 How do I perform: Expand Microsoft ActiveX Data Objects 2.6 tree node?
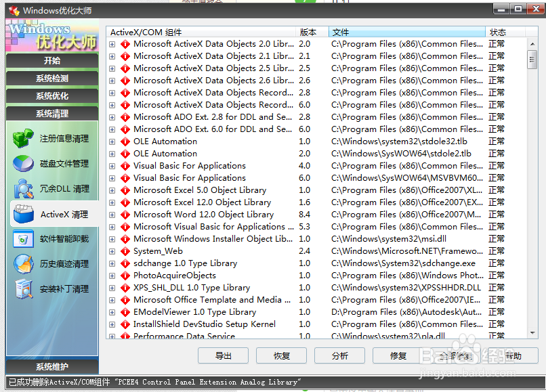click(112, 81)
